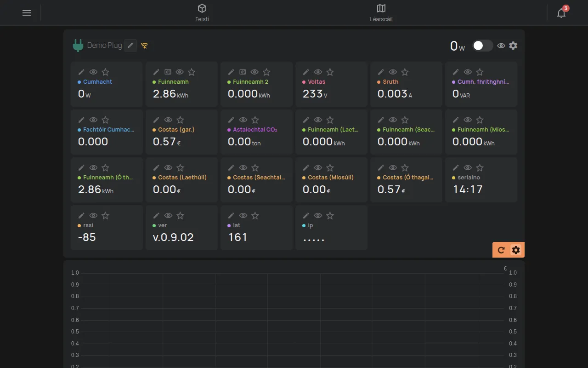Screen dimensions: 588x368
Task: Open the orange panel settings gear
Action: pos(516,250)
